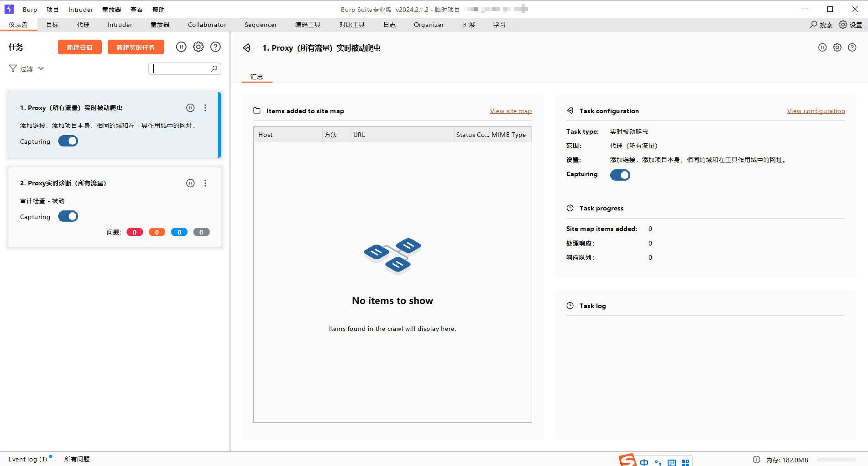
Task: Switch Sogou input language with 中 icon
Action: pyautogui.click(x=644, y=462)
